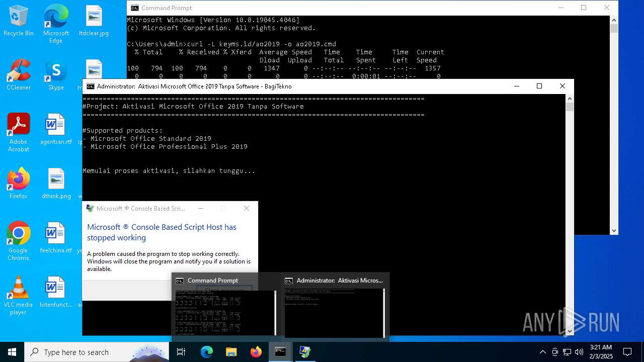Click 'Console Based Script Host has stopped working' heading
The width and height of the screenshot is (644, 362).
point(162,232)
